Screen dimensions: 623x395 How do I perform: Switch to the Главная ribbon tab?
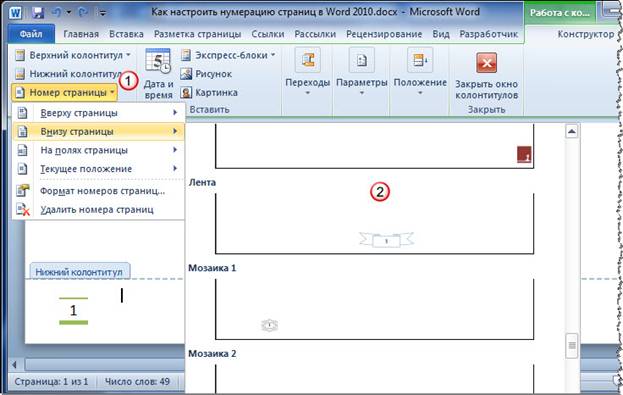[81, 34]
